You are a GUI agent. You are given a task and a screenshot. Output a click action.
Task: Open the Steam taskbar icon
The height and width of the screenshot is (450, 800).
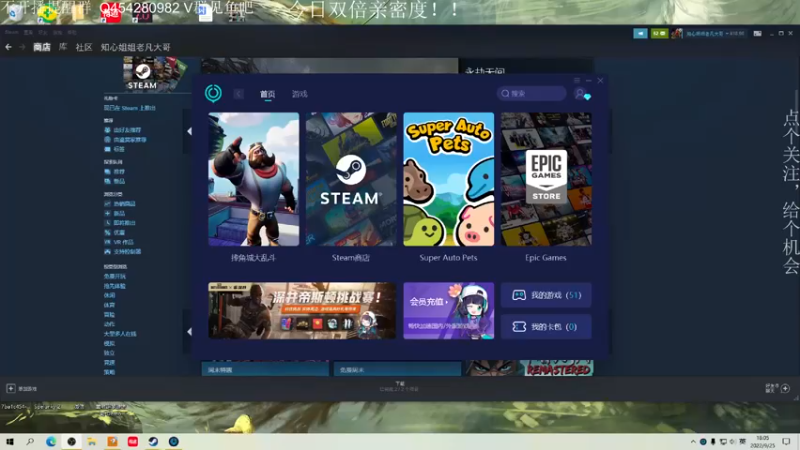[x=153, y=442]
